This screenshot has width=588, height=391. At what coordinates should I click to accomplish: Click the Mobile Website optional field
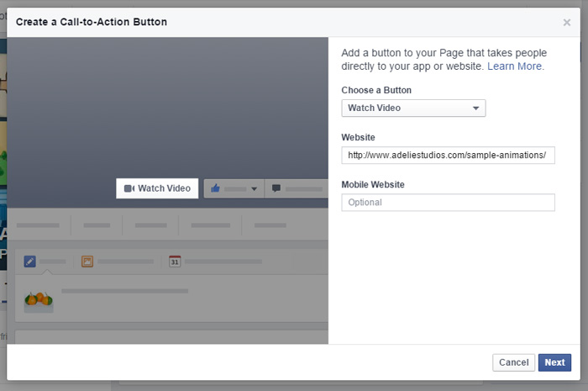pos(448,203)
